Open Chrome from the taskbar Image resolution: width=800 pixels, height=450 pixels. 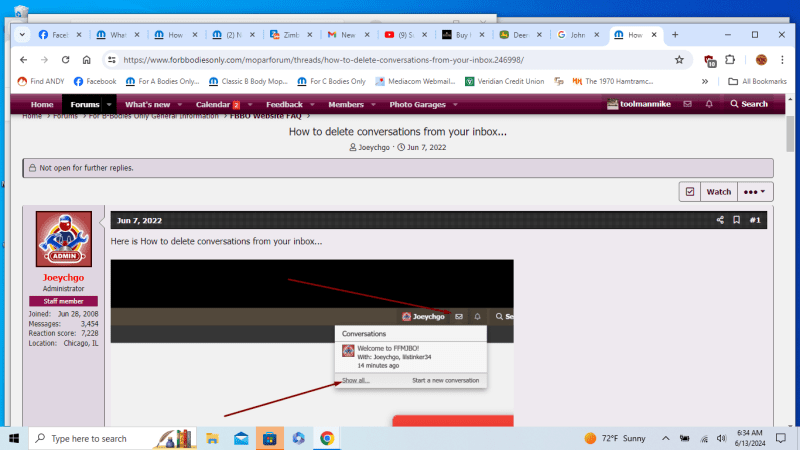[327, 438]
